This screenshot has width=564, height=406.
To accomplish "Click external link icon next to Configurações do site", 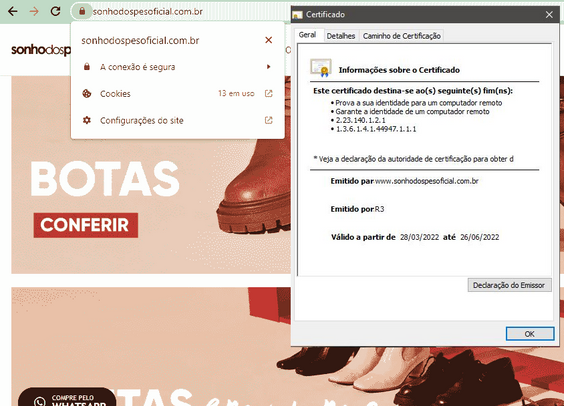I will pos(268,120).
